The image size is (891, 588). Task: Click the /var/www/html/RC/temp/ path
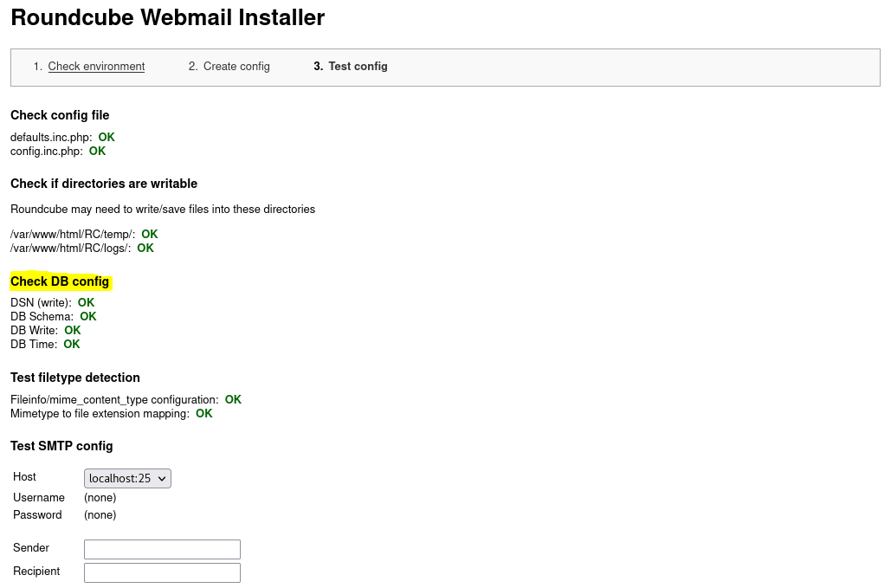point(73,234)
